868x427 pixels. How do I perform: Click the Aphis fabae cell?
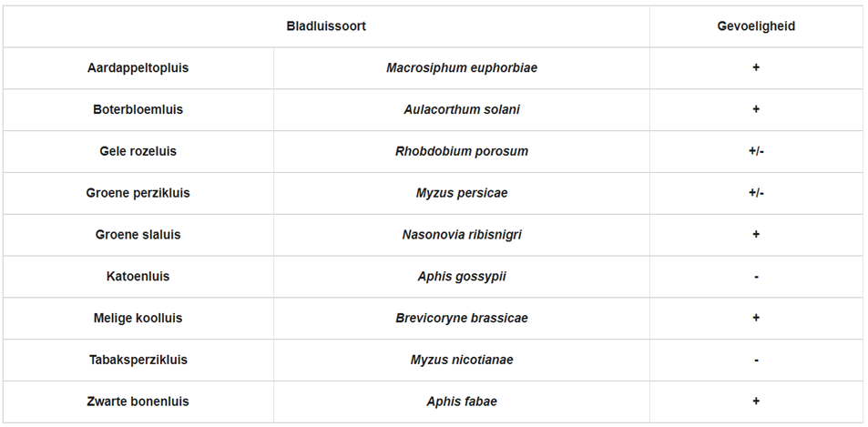(x=462, y=402)
